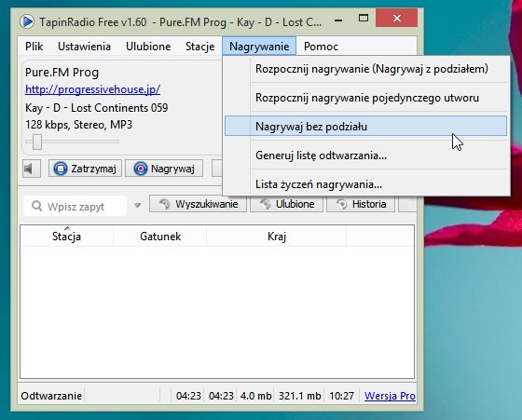Switch to the Ulubione tab below search
The height and width of the screenshot is (420, 522).
coord(287,204)
